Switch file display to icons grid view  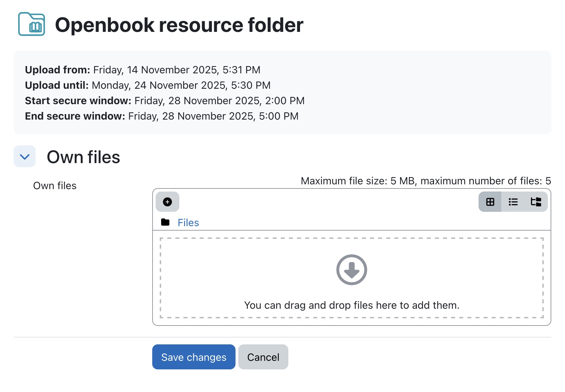pyautogui.click(x=490, y=202)
